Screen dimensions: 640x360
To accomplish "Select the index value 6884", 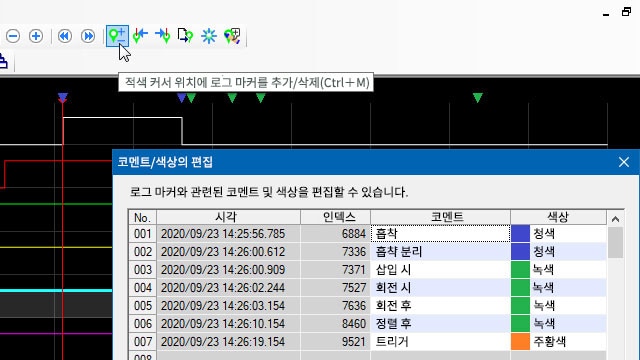I will pos(336,233).
